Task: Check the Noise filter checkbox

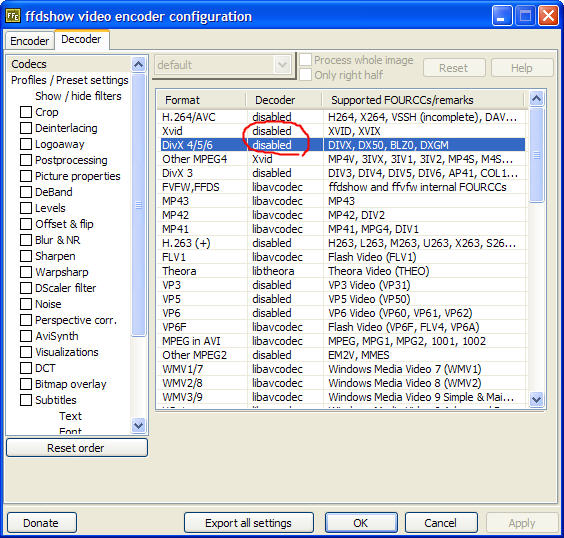Action: tap(26, 304)
